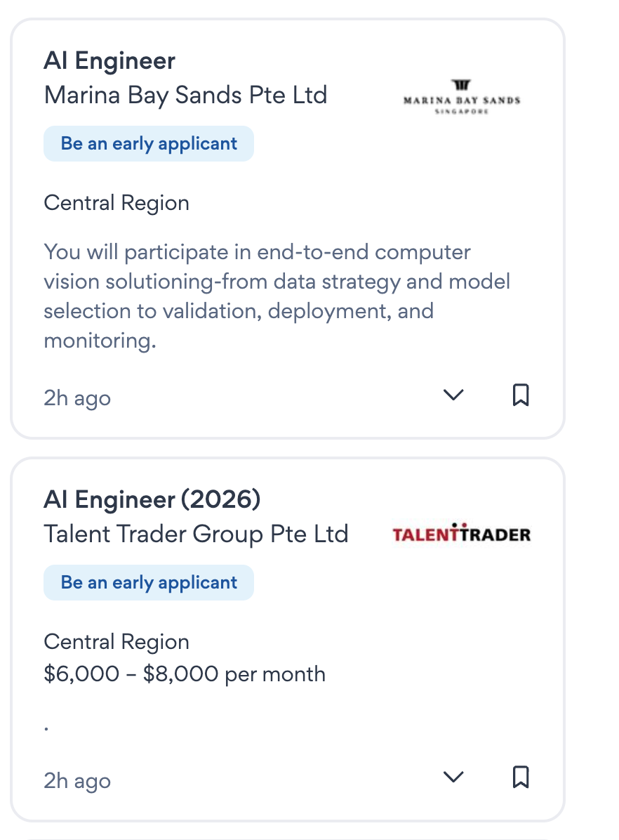Click the computer vision job description text
Image resolution: width=619 pixels, height=840 pixels.
pos(277,296)
